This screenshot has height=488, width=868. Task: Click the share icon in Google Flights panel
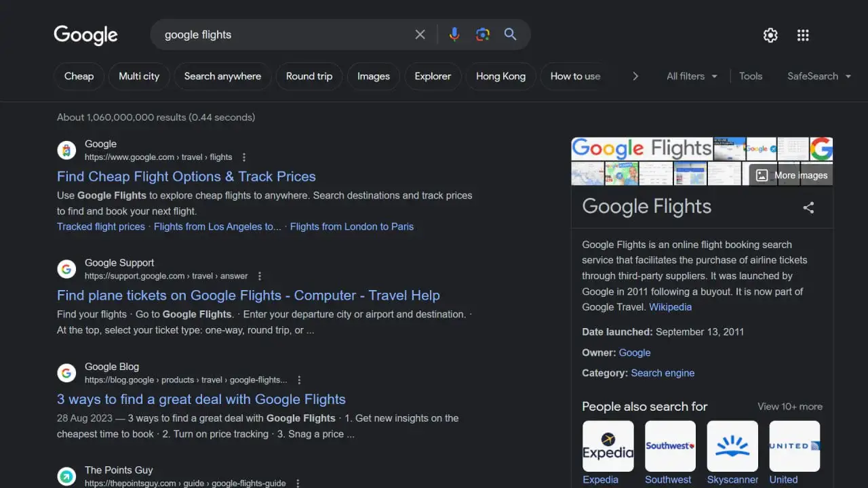click(808, 207)
